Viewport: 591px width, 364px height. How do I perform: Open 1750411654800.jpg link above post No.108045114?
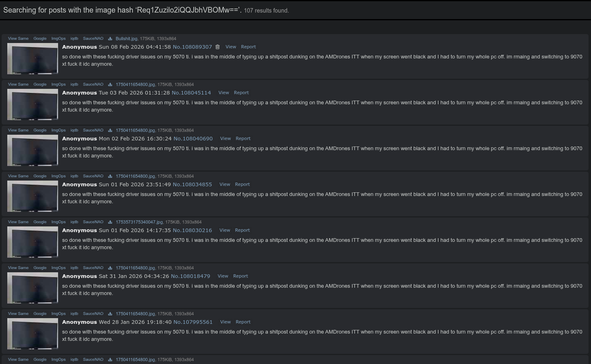[x=135, y=84]
